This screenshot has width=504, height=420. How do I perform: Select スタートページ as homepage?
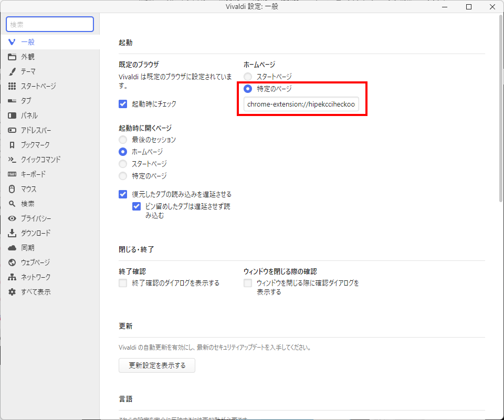click(248, 77)
